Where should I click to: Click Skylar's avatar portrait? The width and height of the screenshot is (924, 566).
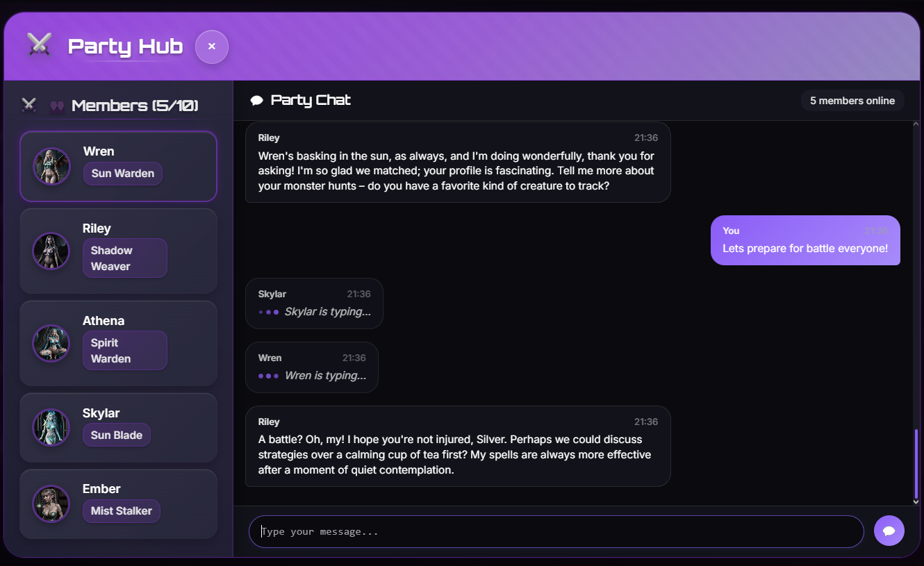click(51, 427)
